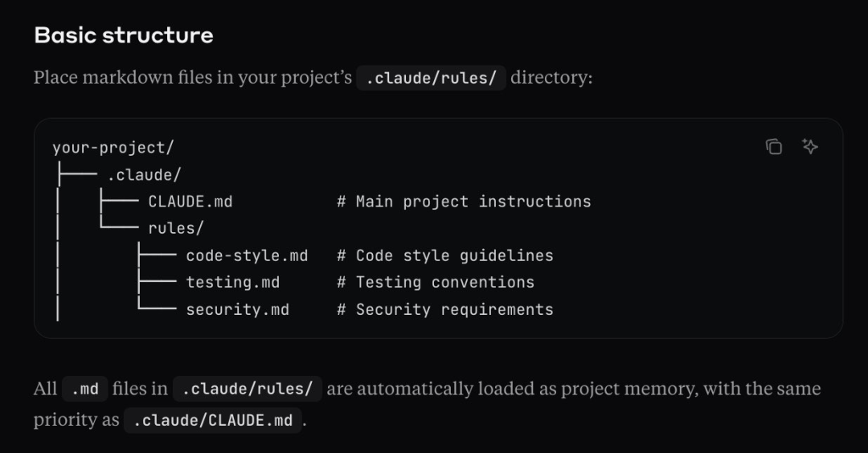This screenshot has height=453, width=868.
Task: Select the code-style.md file entry
Action: [x=247, y=255]
